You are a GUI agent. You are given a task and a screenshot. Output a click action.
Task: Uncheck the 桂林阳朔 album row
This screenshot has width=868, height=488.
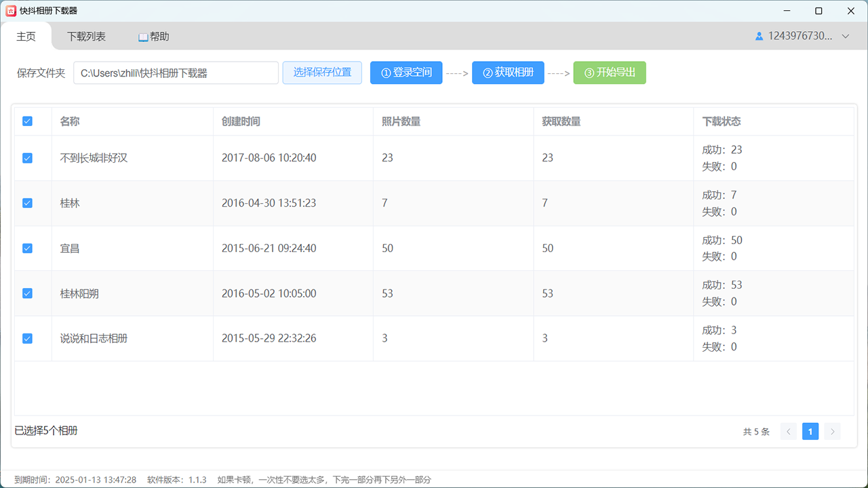27,293
